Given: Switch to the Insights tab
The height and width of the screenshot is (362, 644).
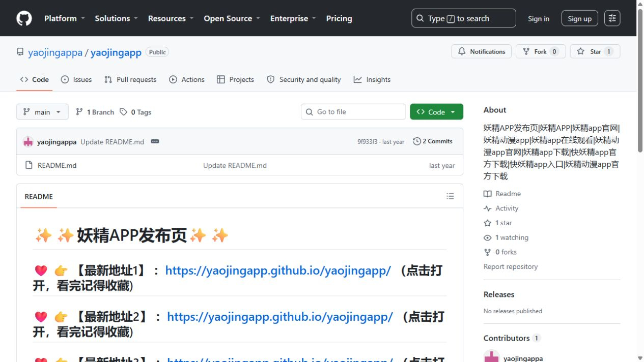Looking at the screenshot, I should (372, 79).
